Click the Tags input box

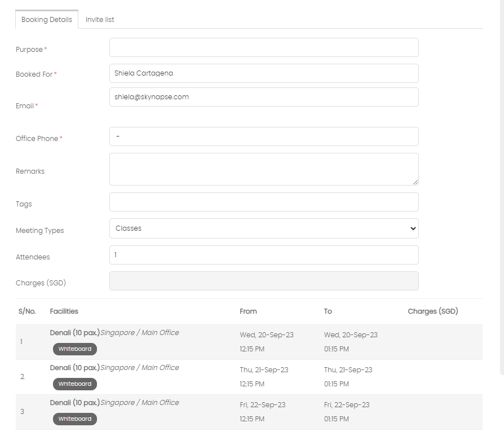pyautogui.click(x=264, y=202)
